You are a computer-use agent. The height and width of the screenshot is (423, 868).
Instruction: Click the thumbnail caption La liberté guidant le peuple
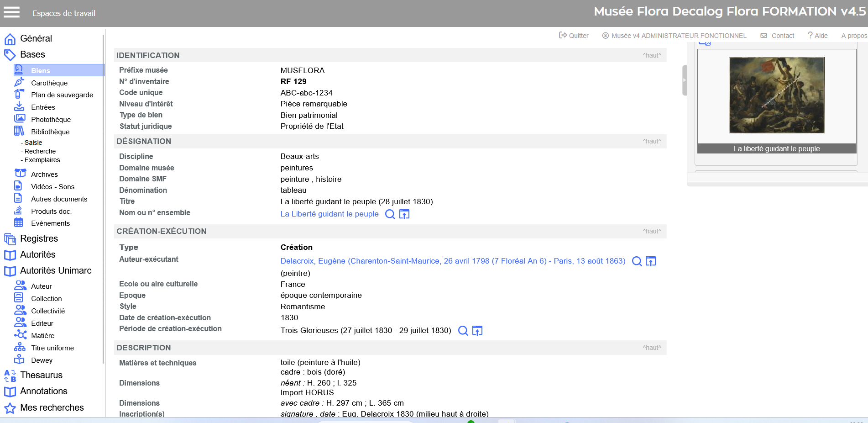click(x=777, y=148)
